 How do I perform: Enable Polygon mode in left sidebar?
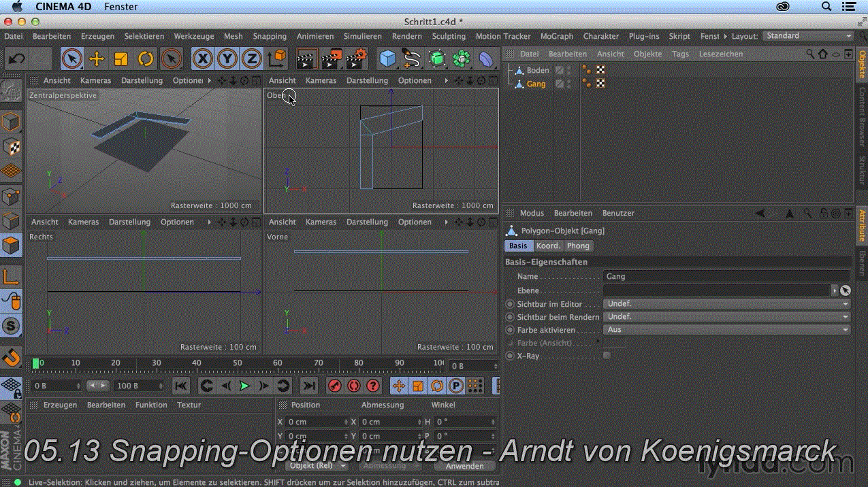coord(11,246)
